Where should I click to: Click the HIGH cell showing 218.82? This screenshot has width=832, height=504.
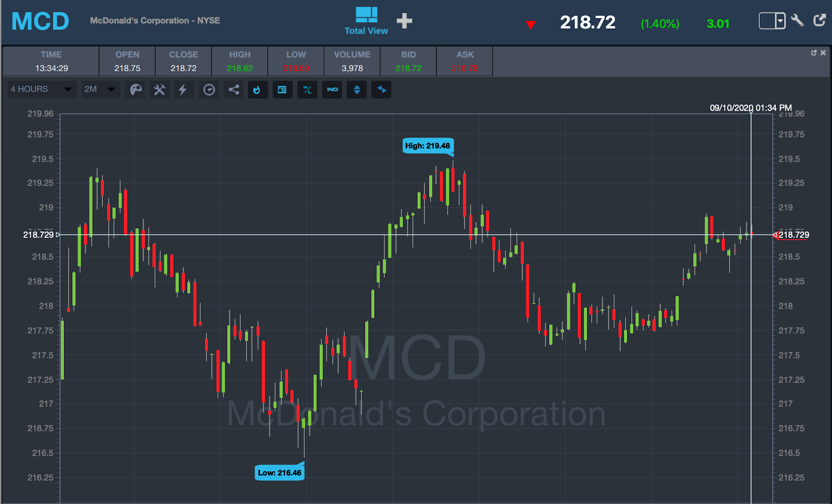[240, 61]
